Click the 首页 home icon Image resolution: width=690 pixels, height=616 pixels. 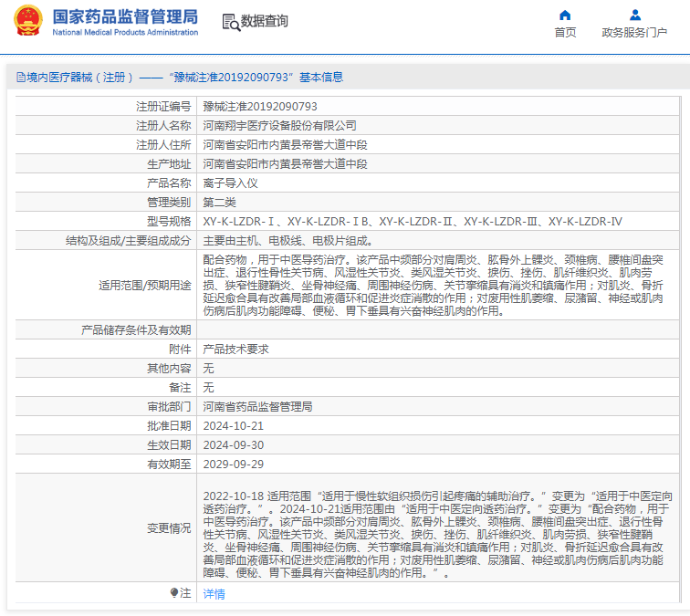(x=565, y=16)
